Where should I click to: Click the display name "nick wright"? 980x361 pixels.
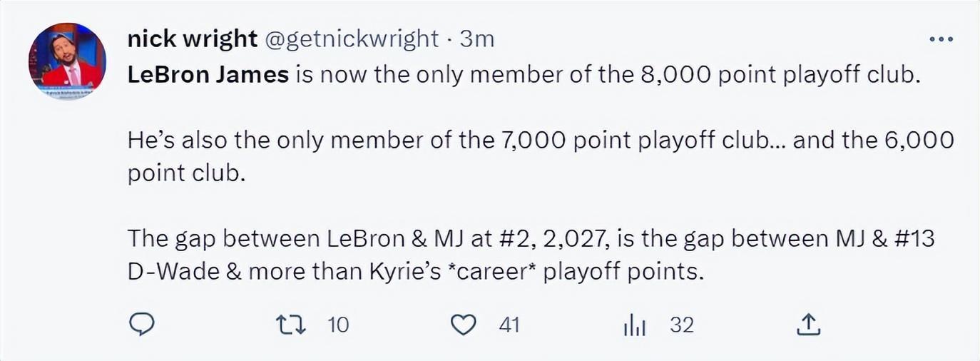[192, 39]
